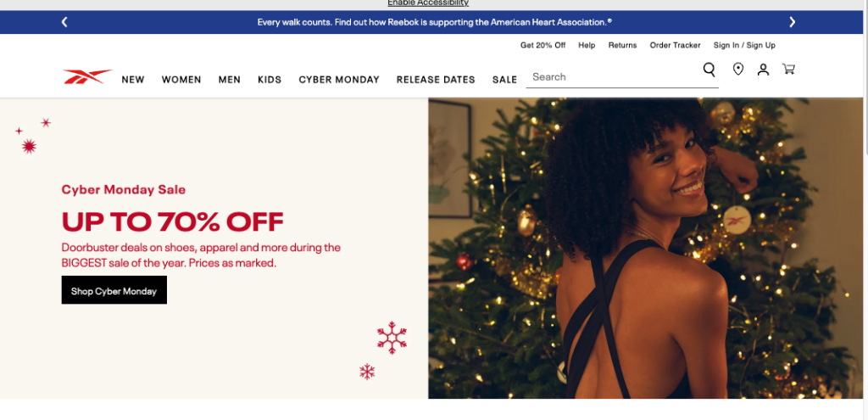
Task: Open the KIDS menu
Action: tap(270, 80)
